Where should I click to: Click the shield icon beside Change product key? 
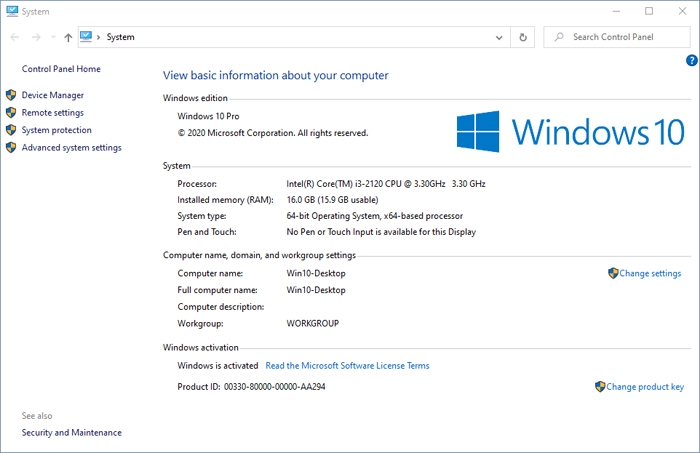pos(600,387)
